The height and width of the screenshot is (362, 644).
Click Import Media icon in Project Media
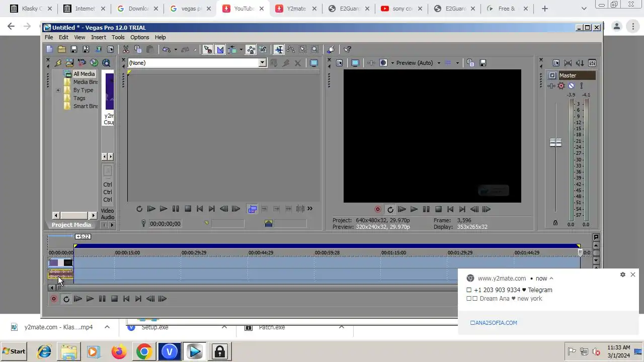pos(69,63)
